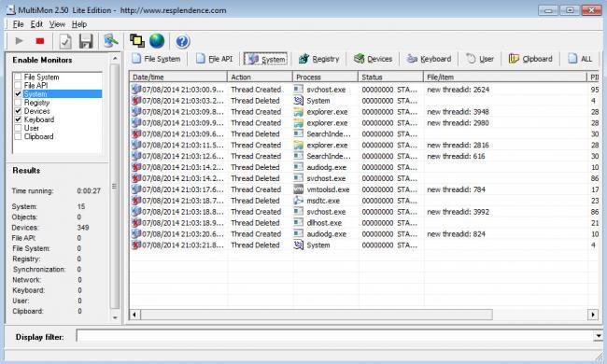This screenshot has width=607, height=364.
Task: Click the Devices count value 349
Action: 83,228
